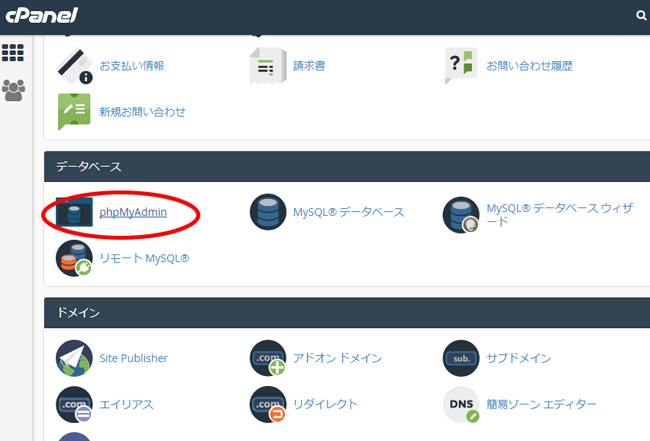Click the green new inquiry speech icon
650x441 pixels.
point(74,111)
